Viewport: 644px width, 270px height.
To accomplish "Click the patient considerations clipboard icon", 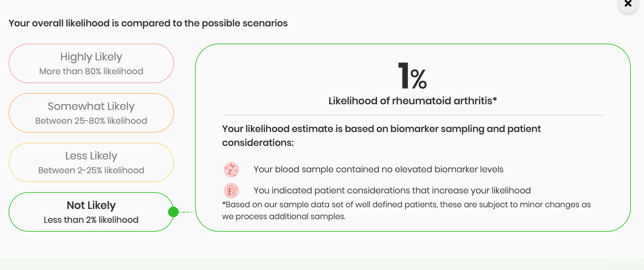I will click(x=231, y=190).
